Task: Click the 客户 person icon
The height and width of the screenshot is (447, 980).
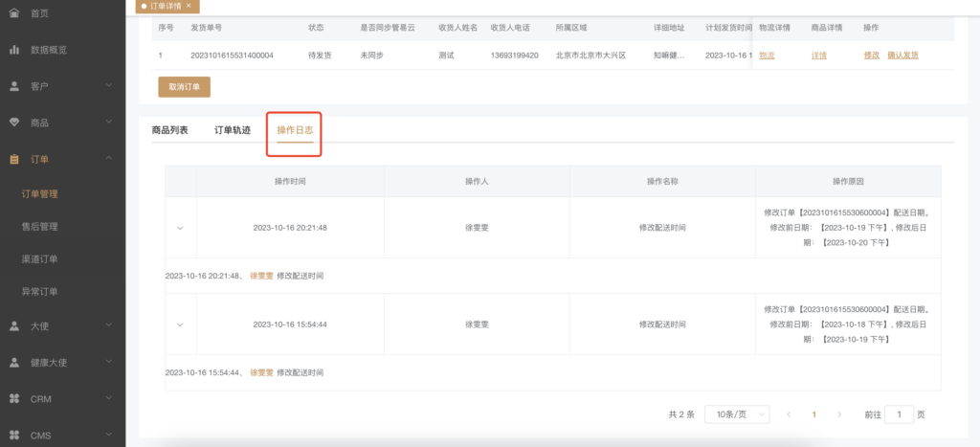Action: [x=14, y=86]
